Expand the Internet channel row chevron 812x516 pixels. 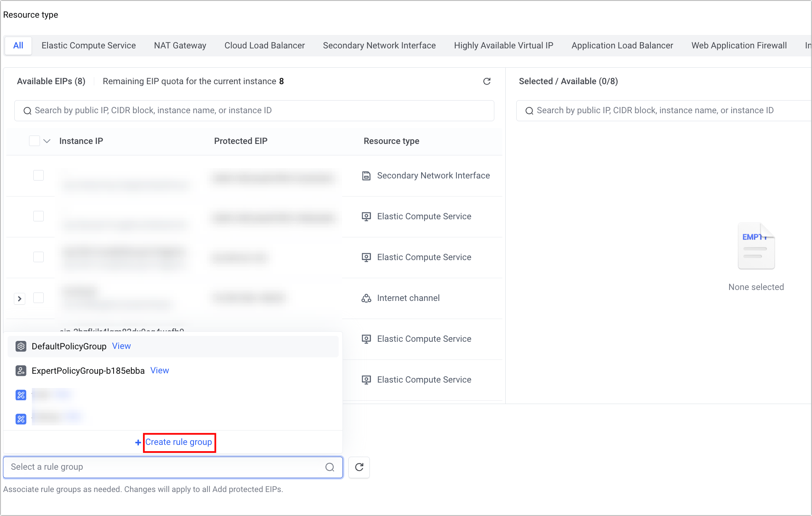(x=19, y=299)
